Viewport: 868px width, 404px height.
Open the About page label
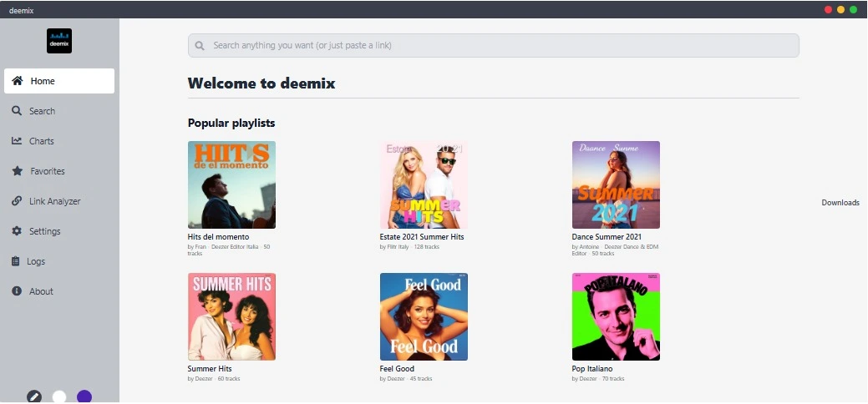(x=41, y=291)
